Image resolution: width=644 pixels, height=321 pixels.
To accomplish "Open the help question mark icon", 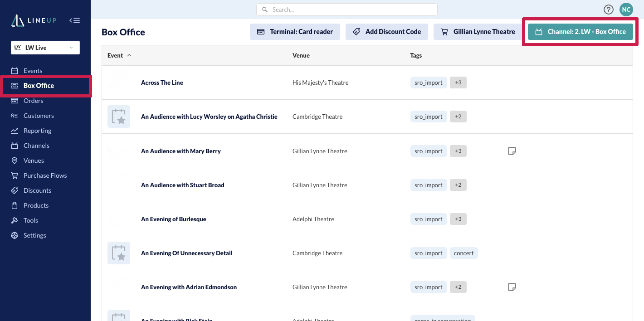I will [609, 10].
